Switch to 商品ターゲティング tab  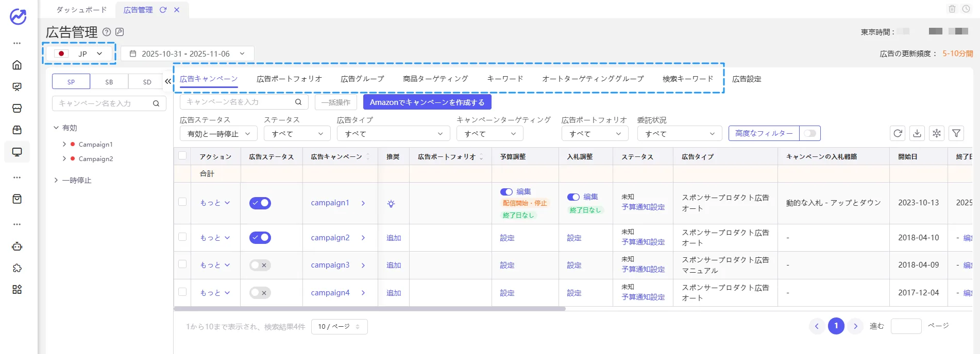click(x=435, y=79)
